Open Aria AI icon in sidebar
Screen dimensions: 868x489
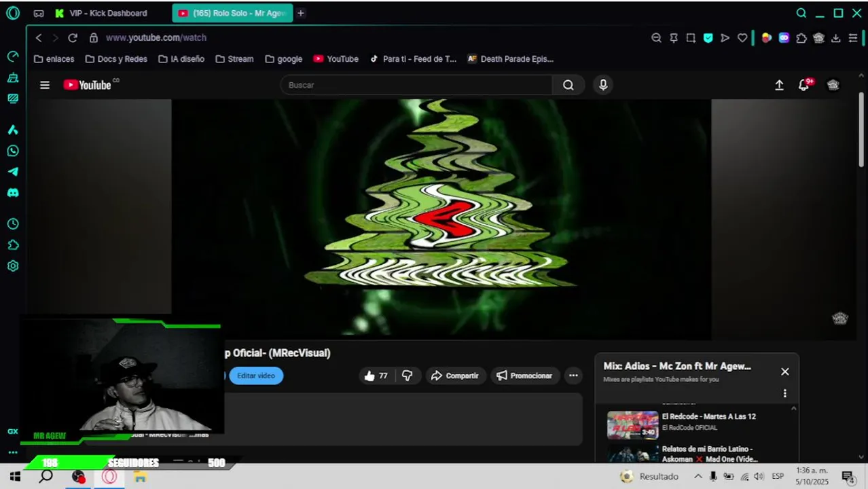click(x=12, y=130)
